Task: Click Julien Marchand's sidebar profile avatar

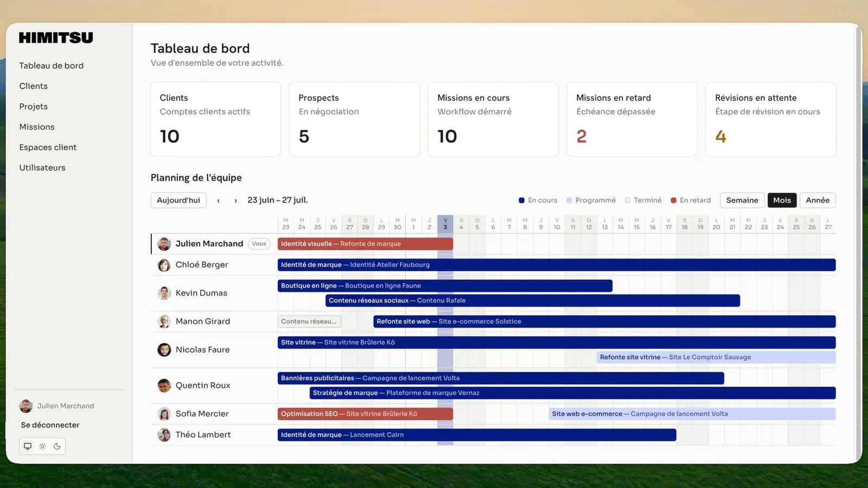Action: click(x=26, y=406)
